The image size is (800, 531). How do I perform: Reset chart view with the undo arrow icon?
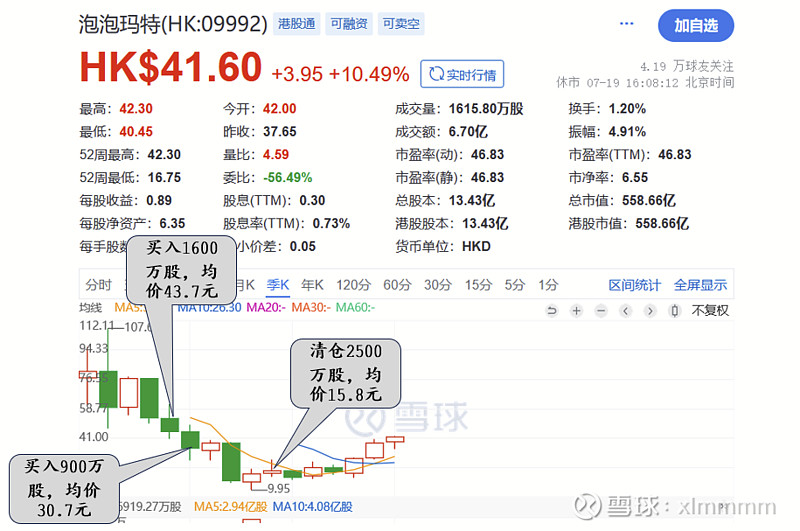pos(552,310)
